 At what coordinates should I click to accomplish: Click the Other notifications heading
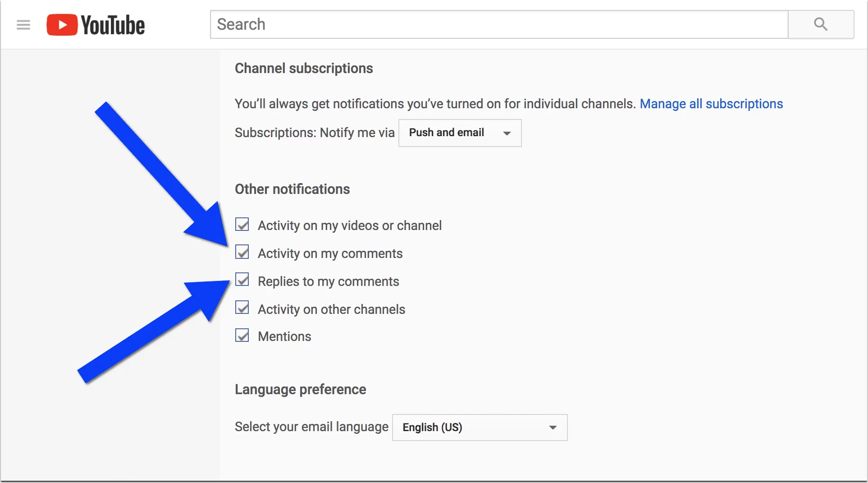292,189
